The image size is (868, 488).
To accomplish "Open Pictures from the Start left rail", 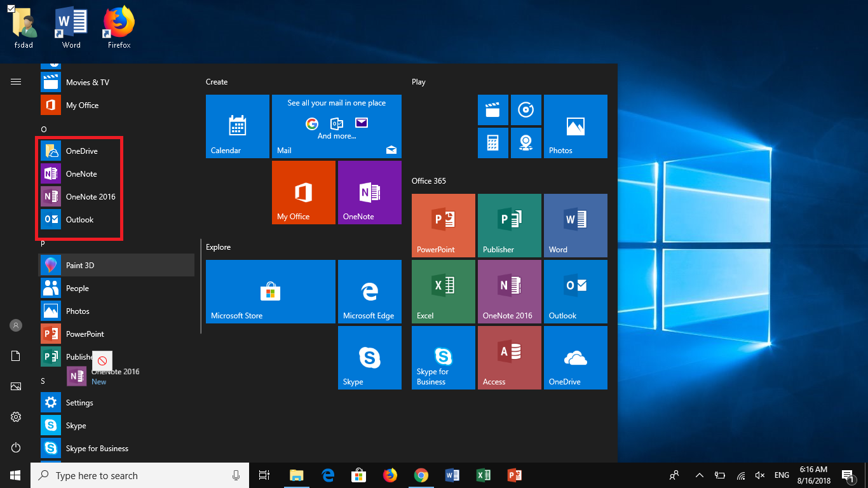I will (16, 386).
